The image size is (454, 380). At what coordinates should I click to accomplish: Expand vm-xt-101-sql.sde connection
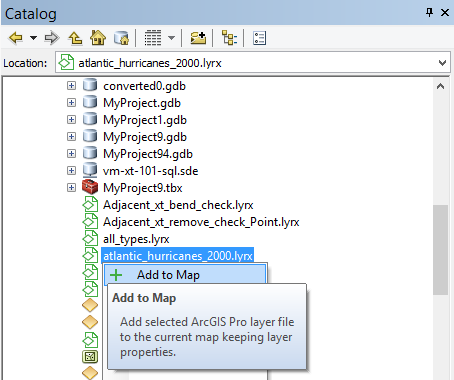[x=71, y=171]
